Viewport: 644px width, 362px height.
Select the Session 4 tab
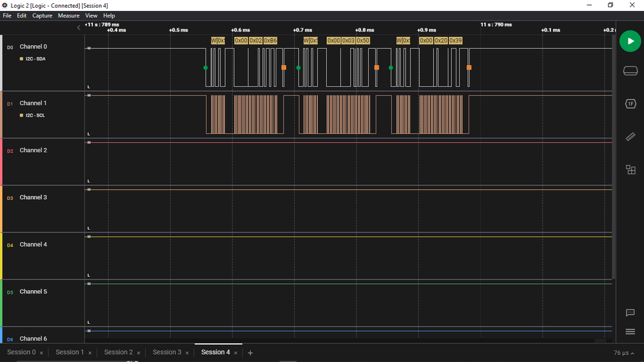click(x=215, y=352)
